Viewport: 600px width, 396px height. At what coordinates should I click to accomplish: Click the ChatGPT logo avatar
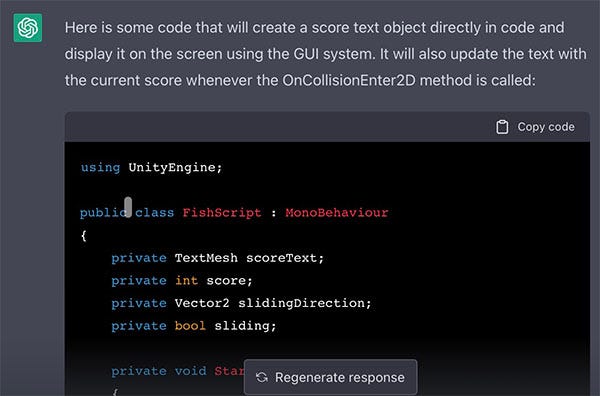28,28
